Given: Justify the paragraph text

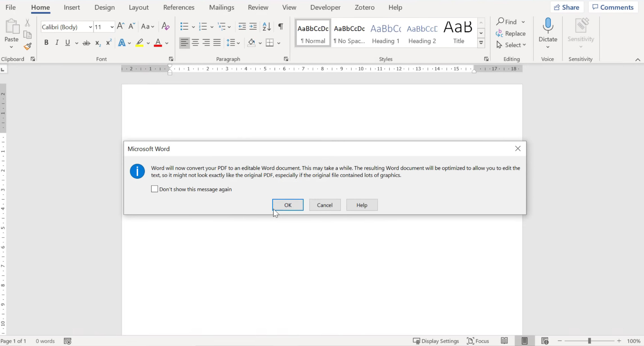Looking at the screenshot, I should point(217,43).
